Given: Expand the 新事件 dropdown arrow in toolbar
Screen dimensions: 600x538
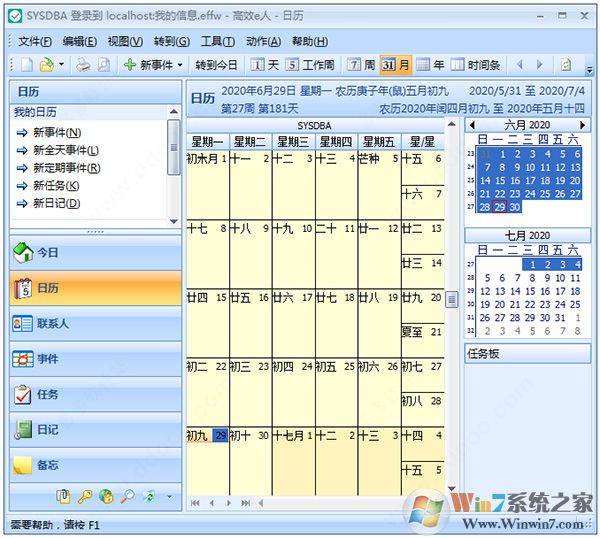Looking at the screenshot, I should (x=180, y=65).
